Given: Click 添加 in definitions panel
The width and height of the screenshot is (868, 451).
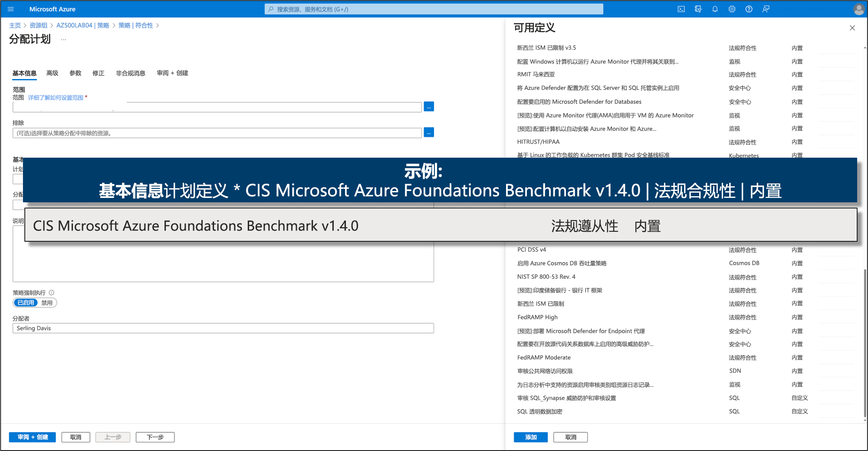Looking at the screenshot, I should (x=531, y=437).
